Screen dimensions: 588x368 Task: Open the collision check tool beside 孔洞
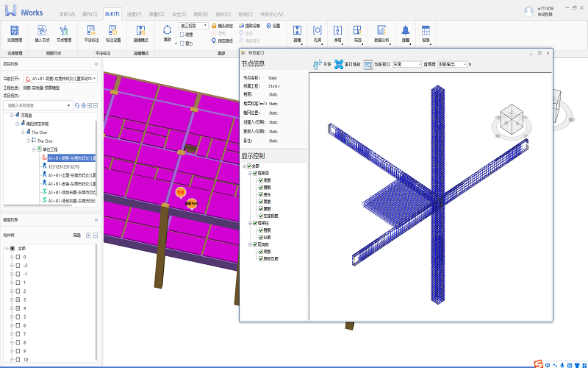click(297, 33)
